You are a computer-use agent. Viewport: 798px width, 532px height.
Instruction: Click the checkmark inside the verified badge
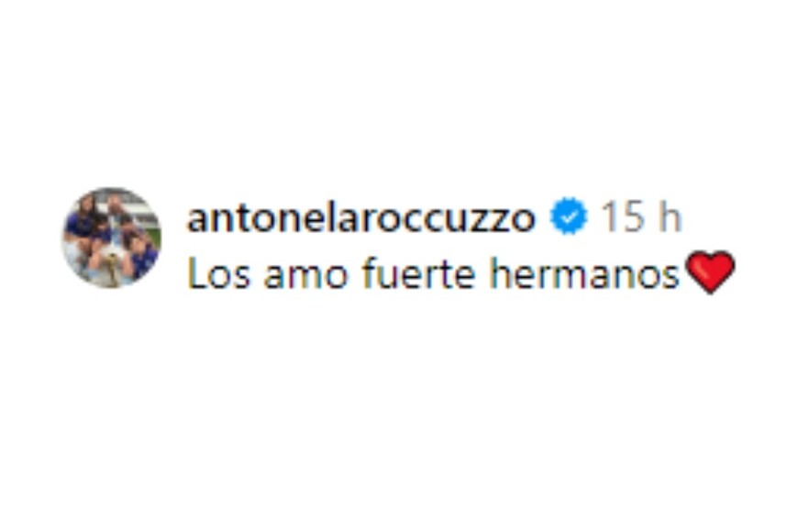pyautogui.click(x=569, y=217)
